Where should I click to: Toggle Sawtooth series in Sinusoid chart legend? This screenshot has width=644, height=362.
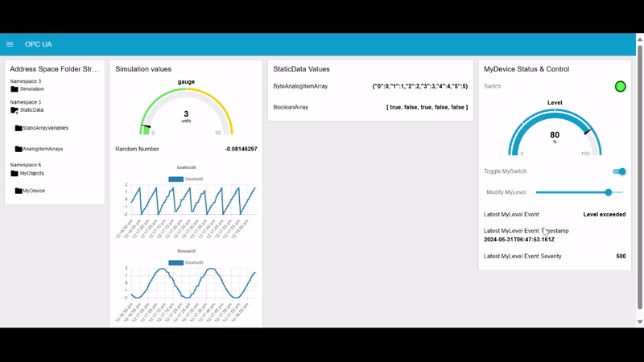click(175, 262)
